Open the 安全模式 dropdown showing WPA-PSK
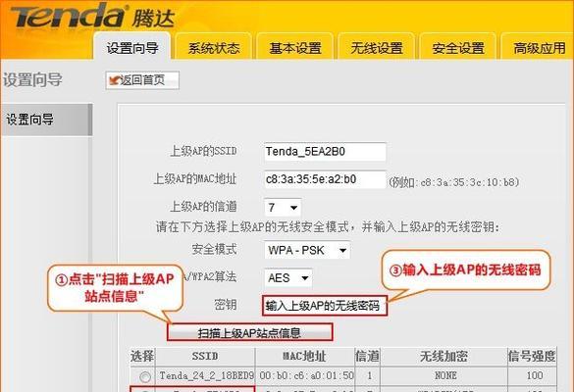This screenshot has height=392, width=574. click(307, 250)
